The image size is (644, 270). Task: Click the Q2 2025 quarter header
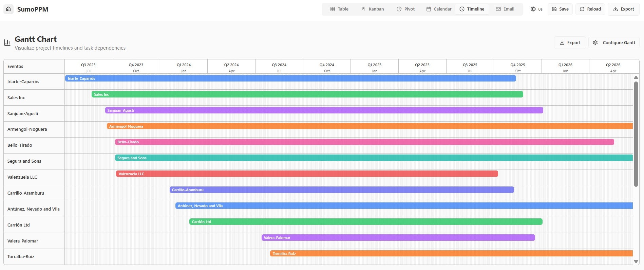422,65
